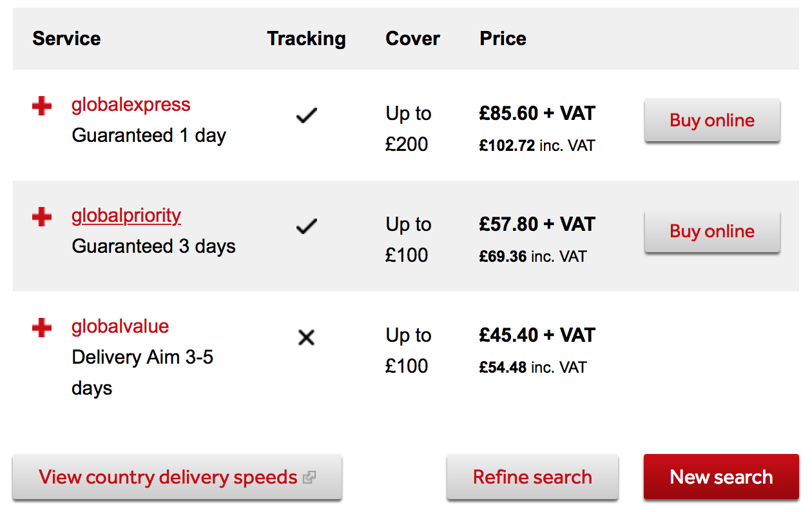The height and width of the screenshot is (512, 812).
Task: Click the no-tracking cross icon for globalvalue
Action: click(x=307, y=337)
